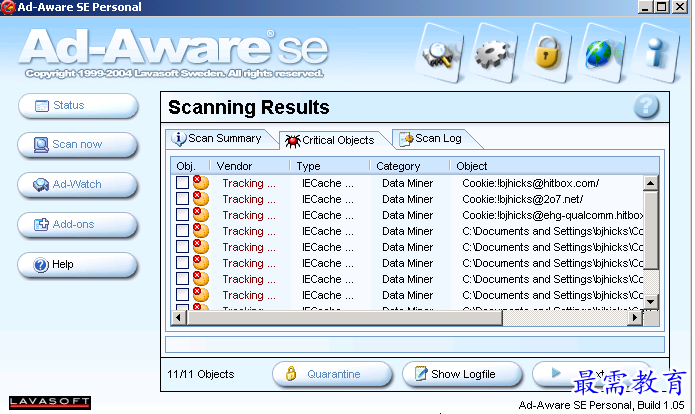Click 'Tracking ...' vendor in ehg-qualcomm row
The width and height of the screenshot is (695, 414).
coord(249,215)
